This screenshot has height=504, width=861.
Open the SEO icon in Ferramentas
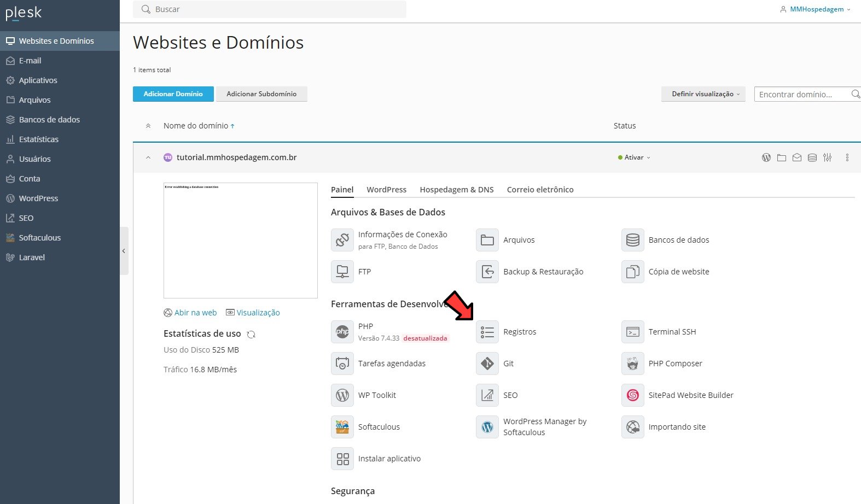click(x=487, y=395)
